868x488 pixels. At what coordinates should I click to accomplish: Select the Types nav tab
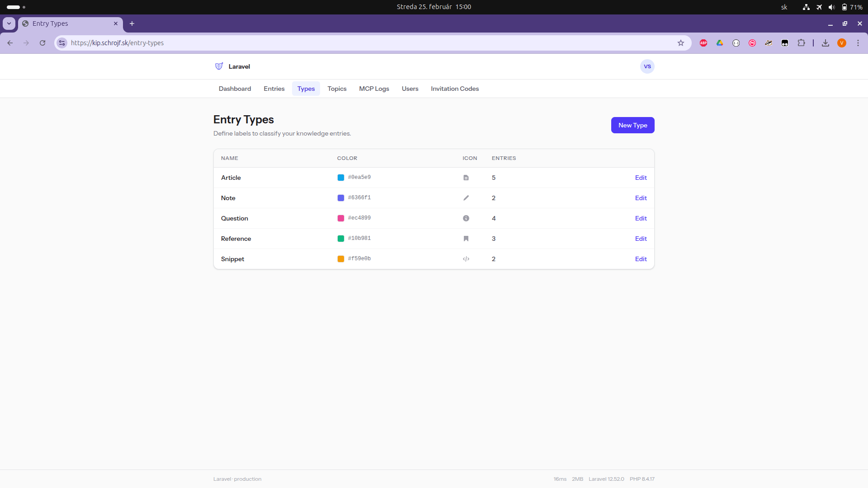coord(306,89)
